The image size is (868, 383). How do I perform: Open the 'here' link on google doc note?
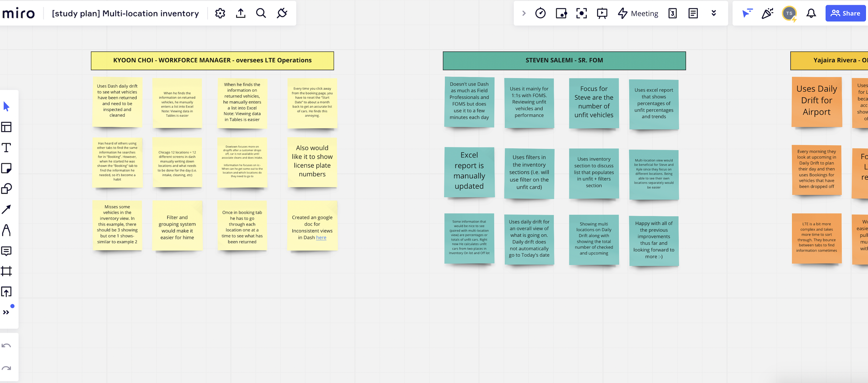pyautogui.click(x=321, y=238)
